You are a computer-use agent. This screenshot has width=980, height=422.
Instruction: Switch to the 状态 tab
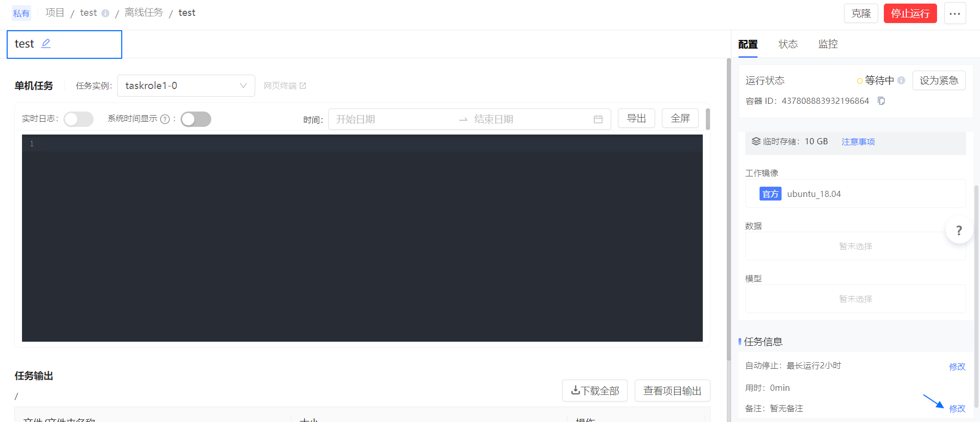[x=788, y=44]
